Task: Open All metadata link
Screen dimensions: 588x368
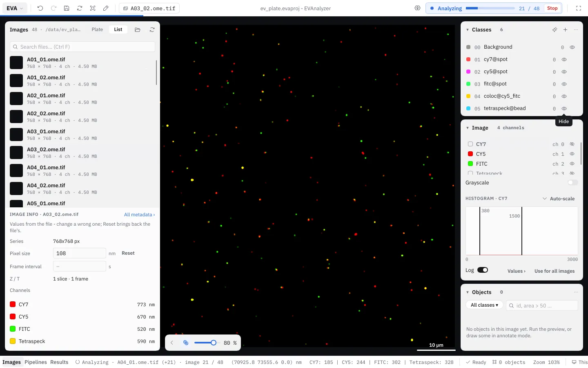Action: pyautogui.click(x=139, y=214)
